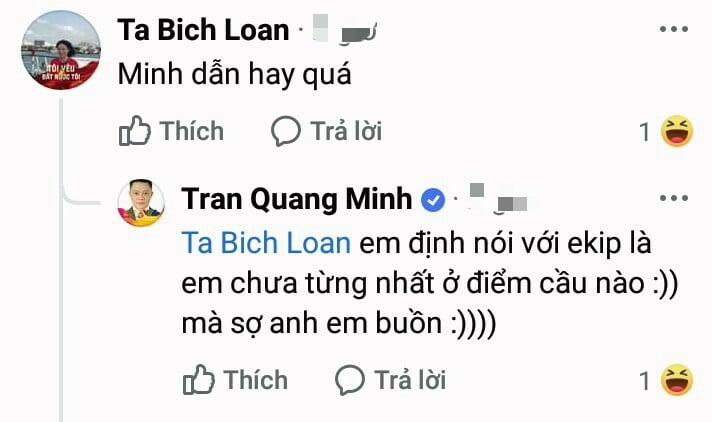Open Tran Quang Minh's profile picture
The height and width of the screenshot is (422, 712).
click(x=141, y=203)
